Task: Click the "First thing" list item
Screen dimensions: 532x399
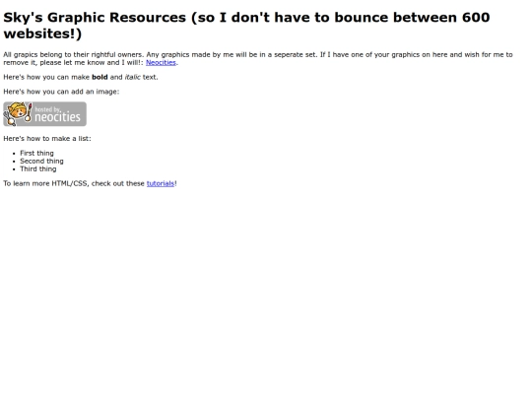Action: (x=36, y=154)
